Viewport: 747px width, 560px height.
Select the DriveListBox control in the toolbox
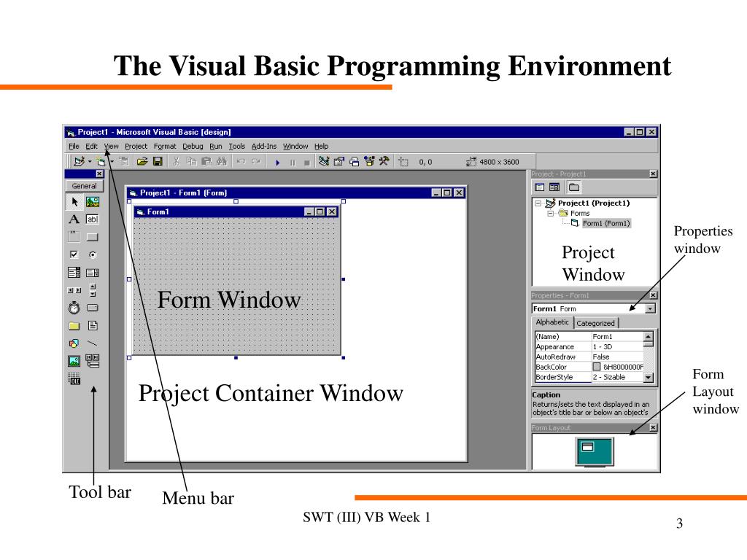[x=93, y=308]
